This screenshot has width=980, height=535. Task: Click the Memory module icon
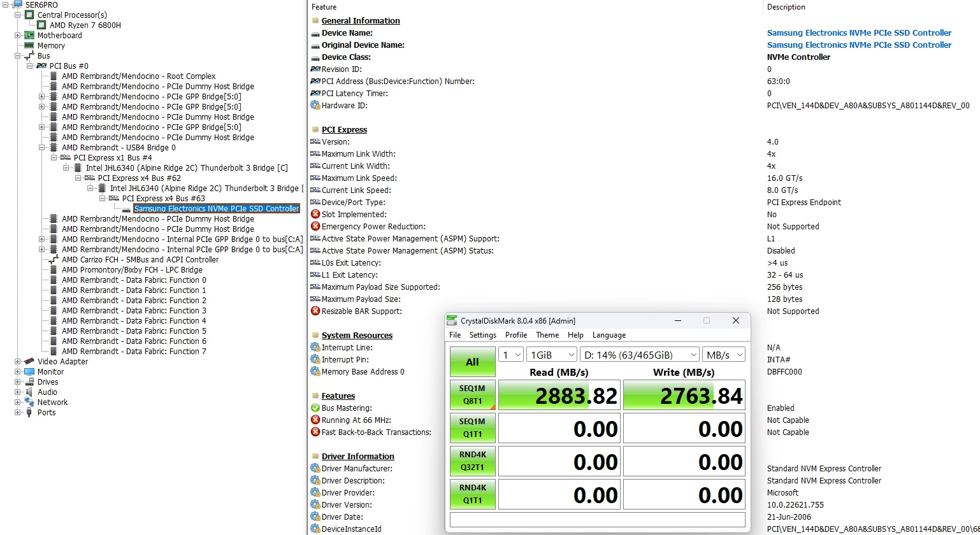pos(29,45)
